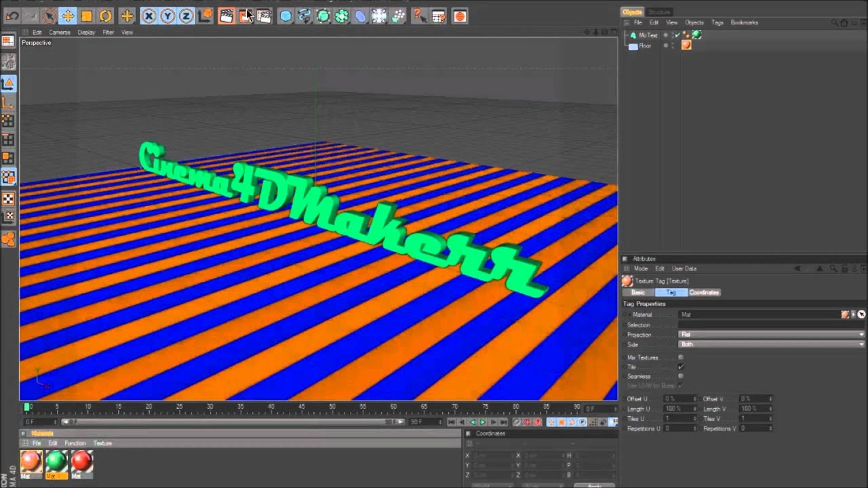
Task: Enable the texture checkerboard mode icon
Action: [8, 199]
